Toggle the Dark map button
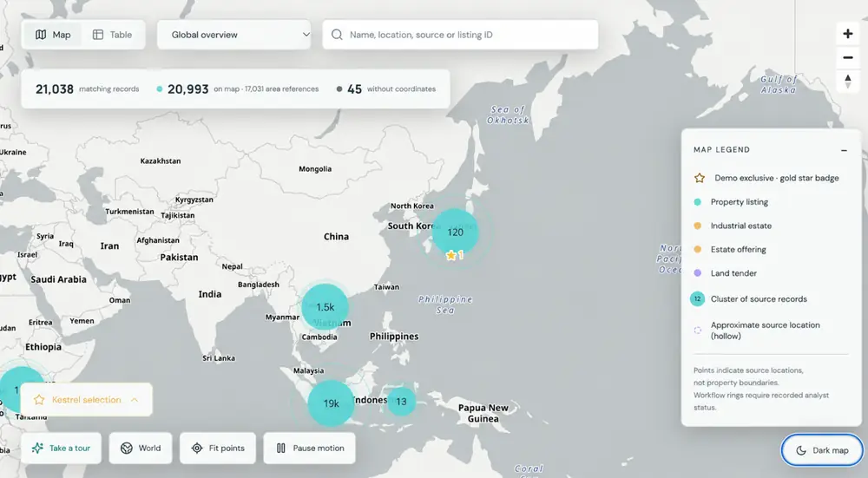 (x=822, y=450)
